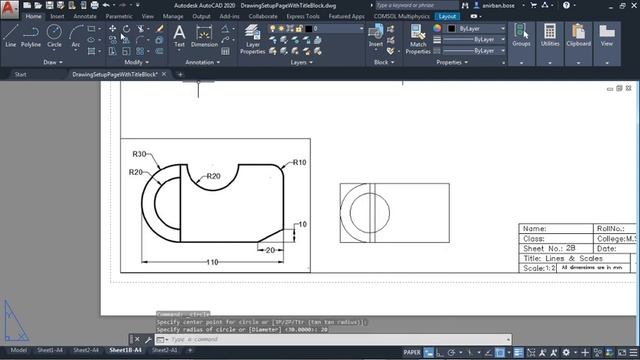Viewport: 640px width, 360px height.
Task: Expand the Properties panel
Action: point(452,62)
